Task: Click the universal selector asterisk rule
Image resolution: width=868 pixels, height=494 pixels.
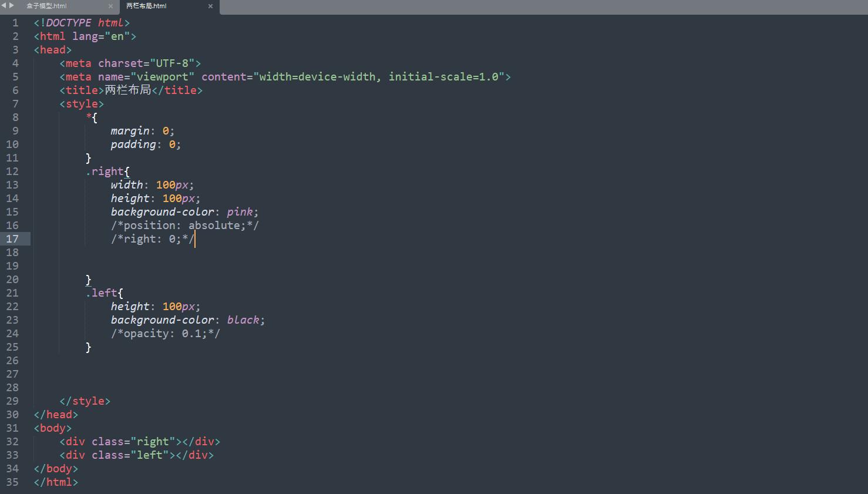Action: tap(92, 117)
